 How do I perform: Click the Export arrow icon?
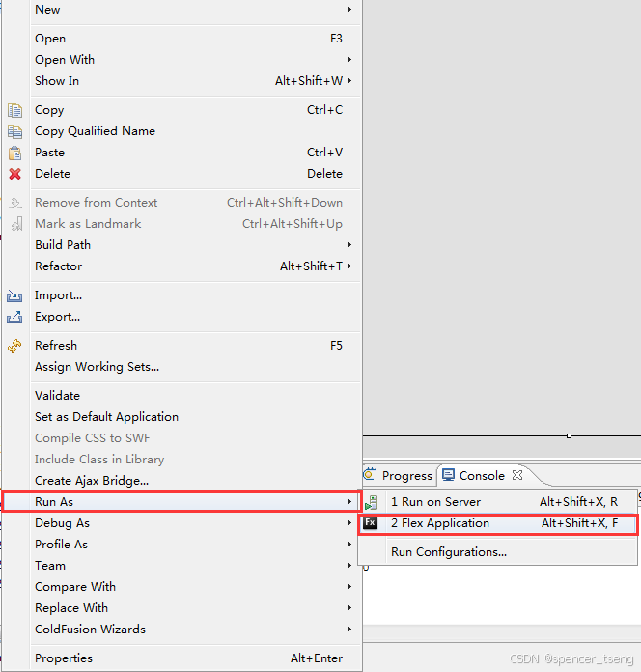click(14, 317)
